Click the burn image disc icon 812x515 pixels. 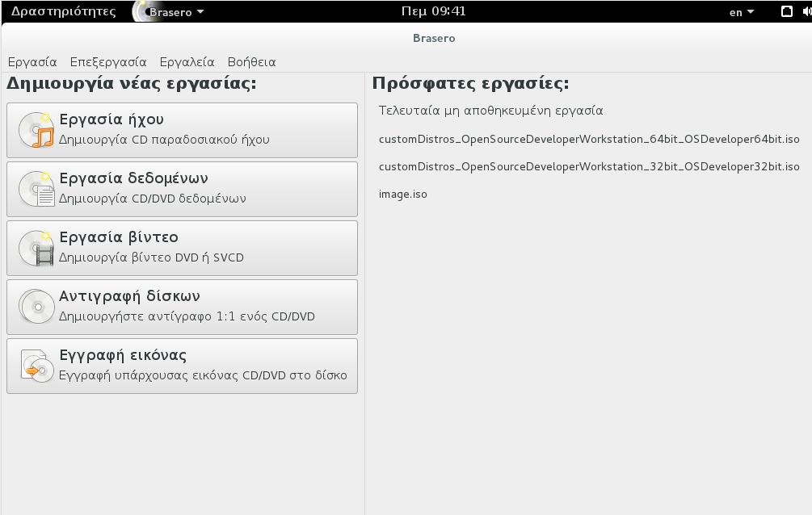(37, 366)
